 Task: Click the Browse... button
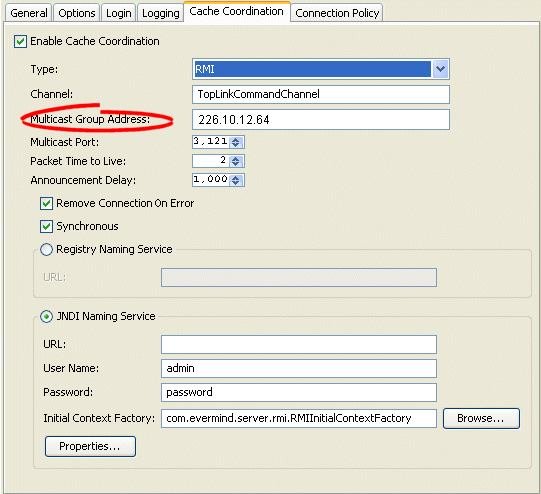point(481,418)
